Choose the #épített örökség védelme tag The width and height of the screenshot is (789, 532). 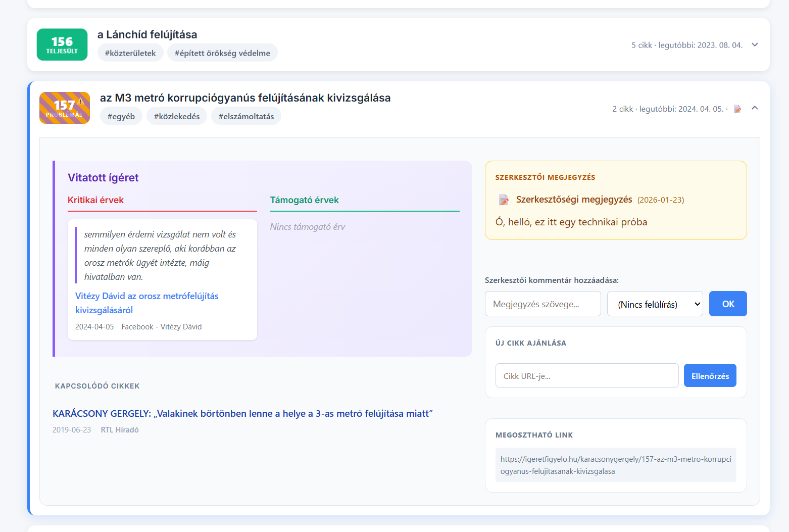(x=222, y=53)
